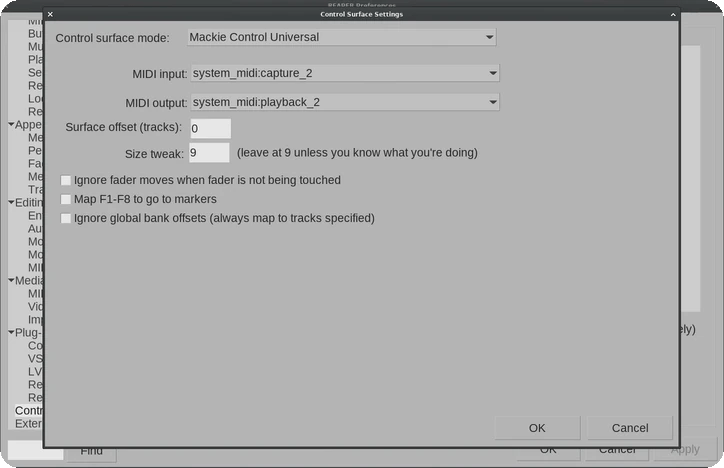
Task: Roll up dialog with title bar arrow
Action: point(673,14)
